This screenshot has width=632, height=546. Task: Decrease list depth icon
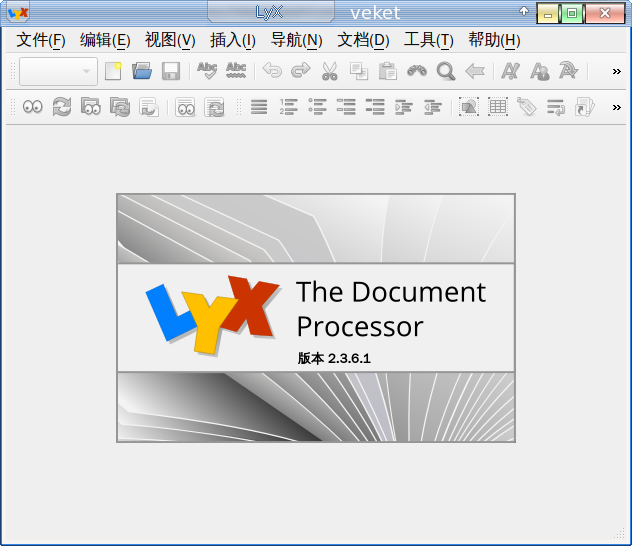[x=433, y=107]
